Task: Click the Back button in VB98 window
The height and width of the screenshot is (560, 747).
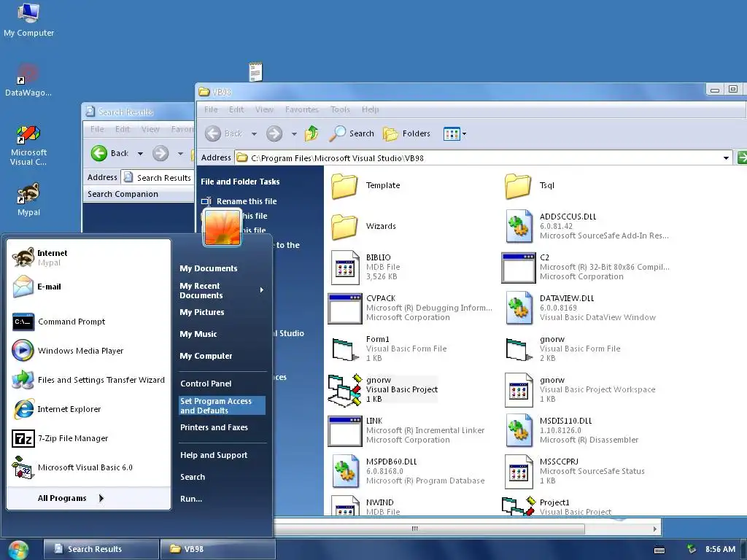Action: (x=224, y=133)
